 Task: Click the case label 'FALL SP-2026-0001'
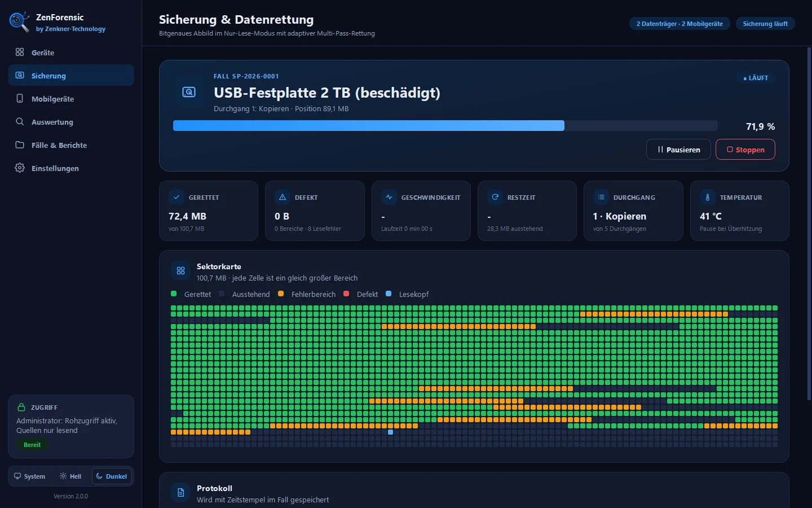246,76
